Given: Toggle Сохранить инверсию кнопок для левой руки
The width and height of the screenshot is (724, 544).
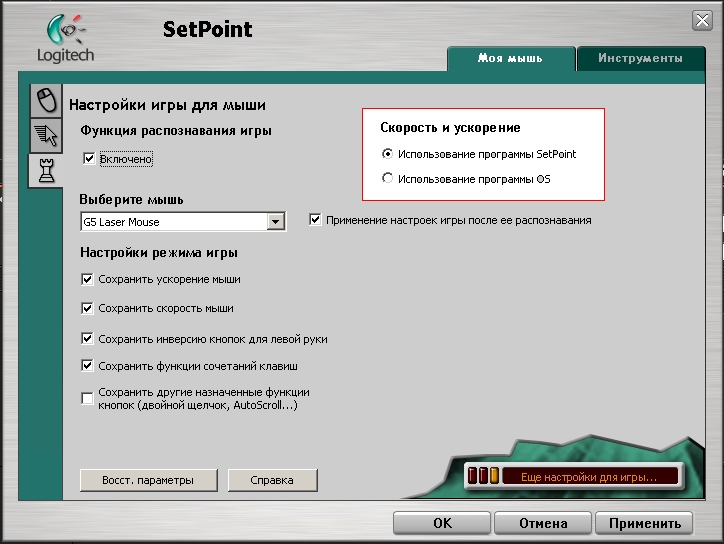Looking at the screenshot, I should [x=87, y=338].
